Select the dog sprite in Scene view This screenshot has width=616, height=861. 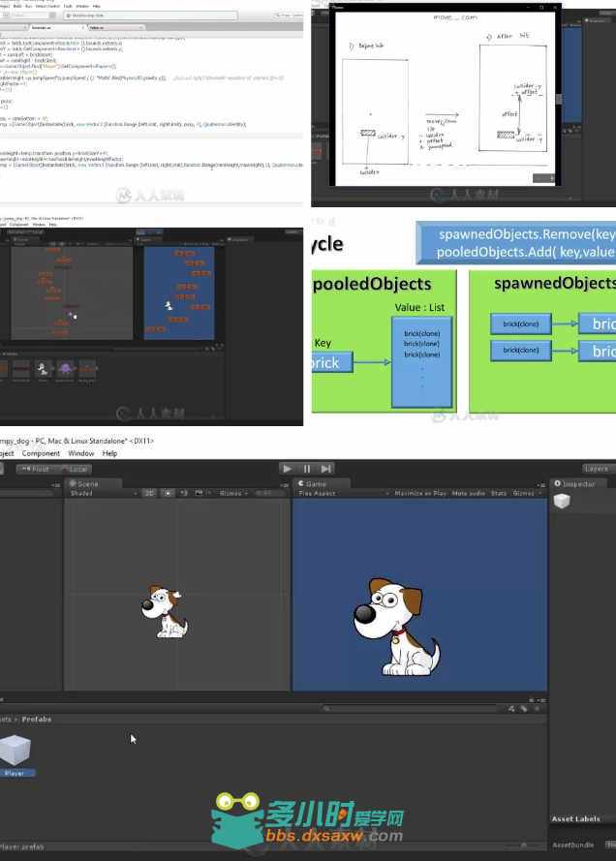[x=164, y=612]
